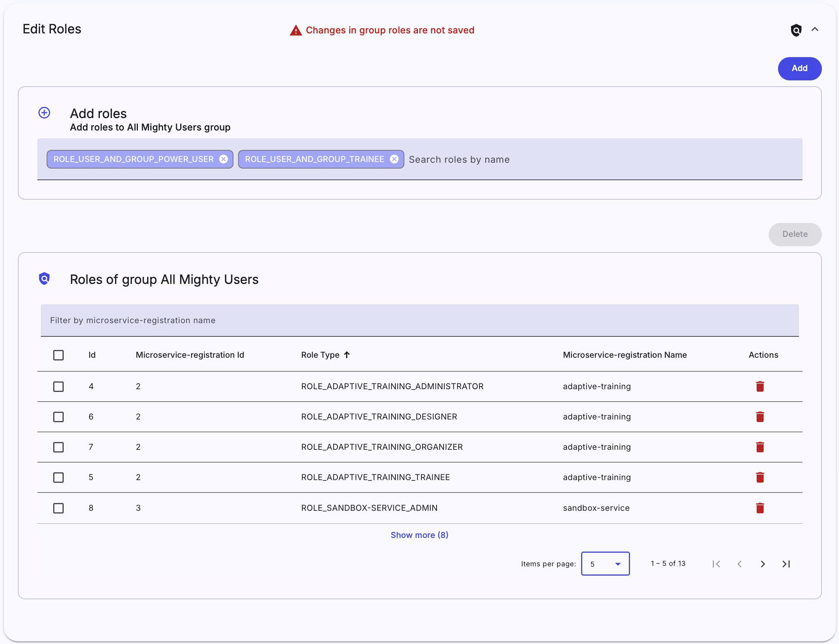Check the select-all checkbox in table header
Screen dimensions: 839x644
58,355
